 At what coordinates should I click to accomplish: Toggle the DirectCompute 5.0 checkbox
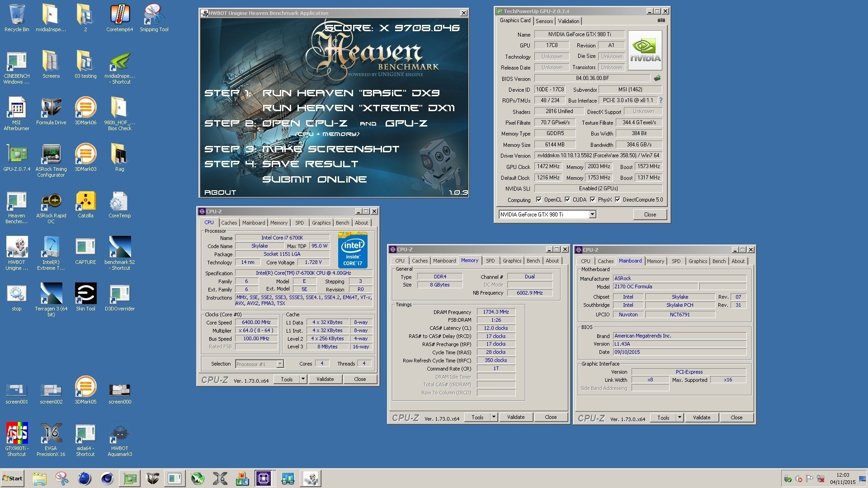tap(617, 199)
